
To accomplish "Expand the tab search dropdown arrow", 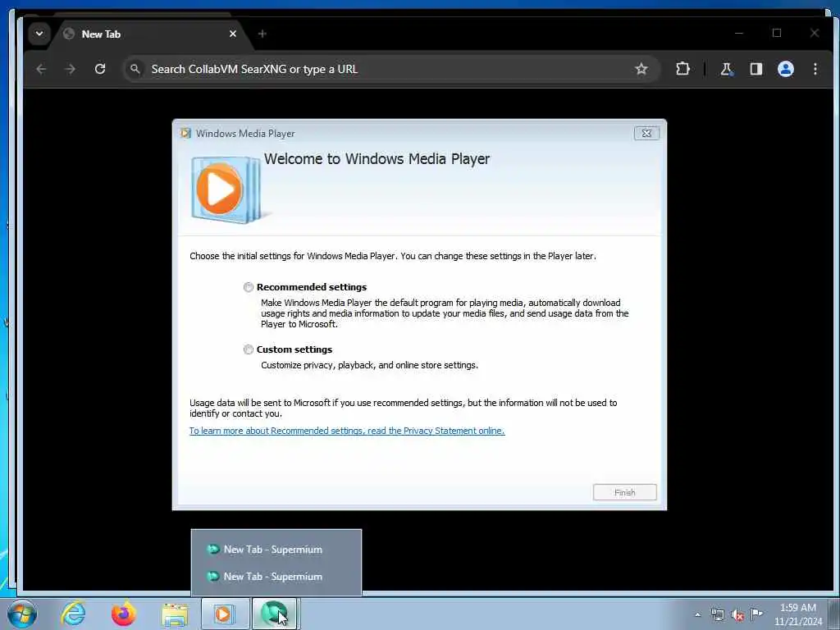I will (x=39, y=34).
